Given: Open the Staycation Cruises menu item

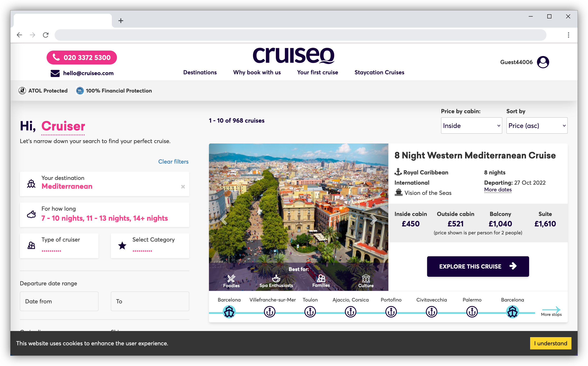Looking at the screenshot, I should [379, 72].
